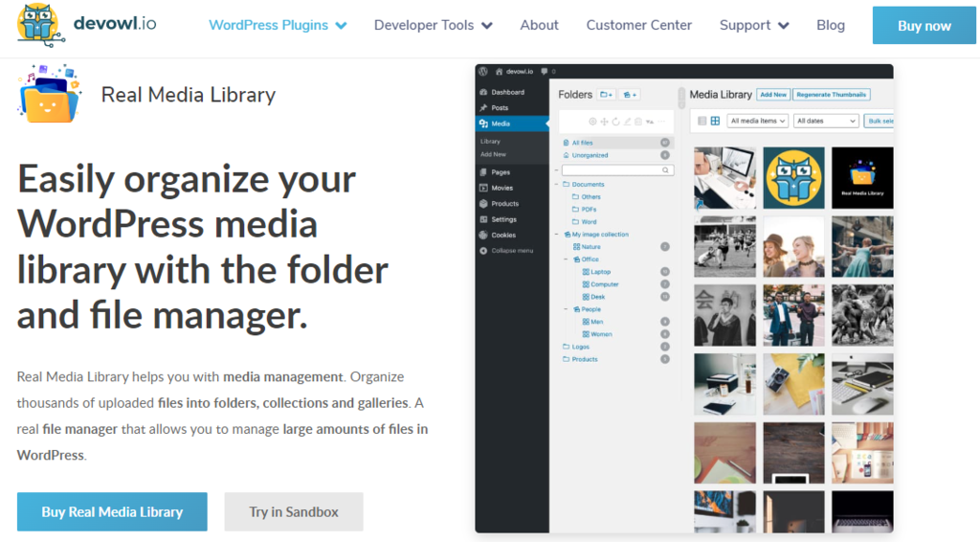The image size is (980, 542).
Task: Open Movies via its film icon
Action: coord(483,188)
